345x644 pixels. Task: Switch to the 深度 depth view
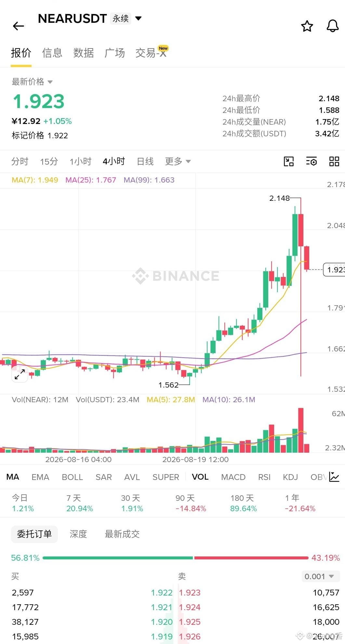click(x=78, y=534)
